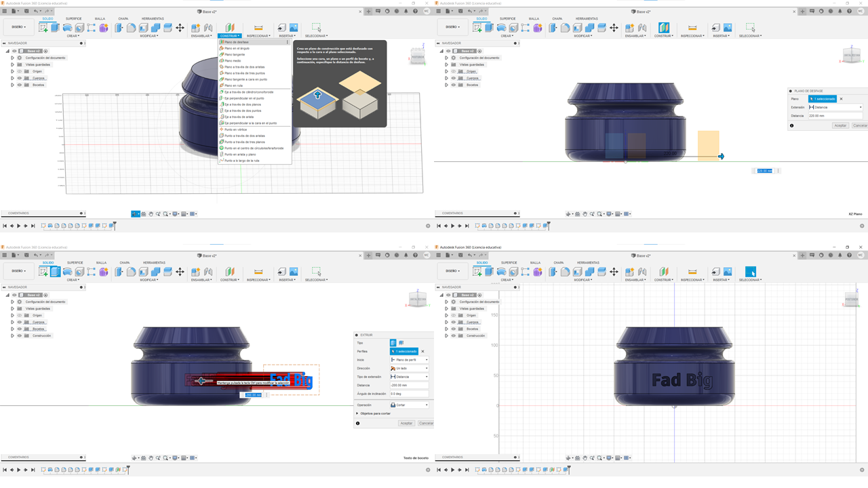Open Operación dropdown showing Cortar

[x=409, y=405]
